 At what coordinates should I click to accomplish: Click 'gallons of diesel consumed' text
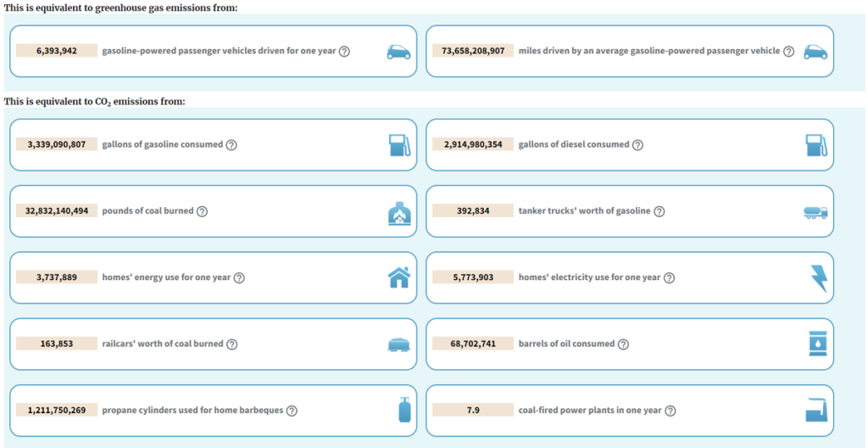click(574, 144)
